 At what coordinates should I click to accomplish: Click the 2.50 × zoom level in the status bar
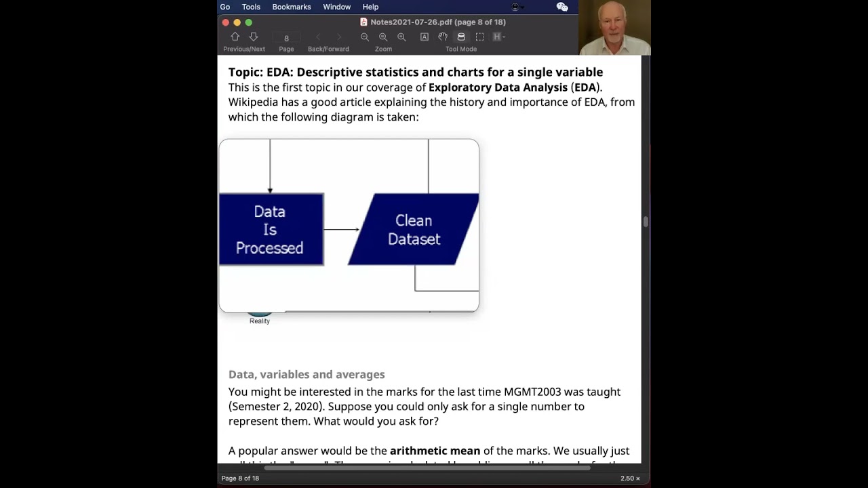click(x=630, y=479)
